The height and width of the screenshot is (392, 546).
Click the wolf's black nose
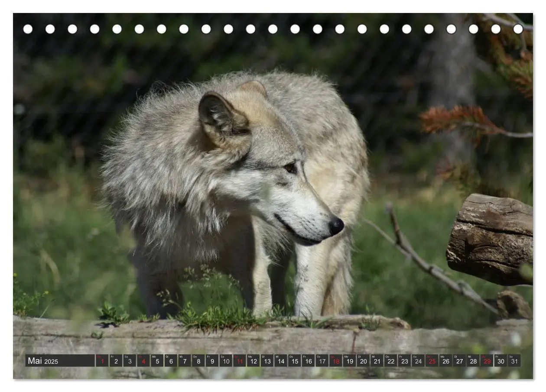[x=336, y=226]
